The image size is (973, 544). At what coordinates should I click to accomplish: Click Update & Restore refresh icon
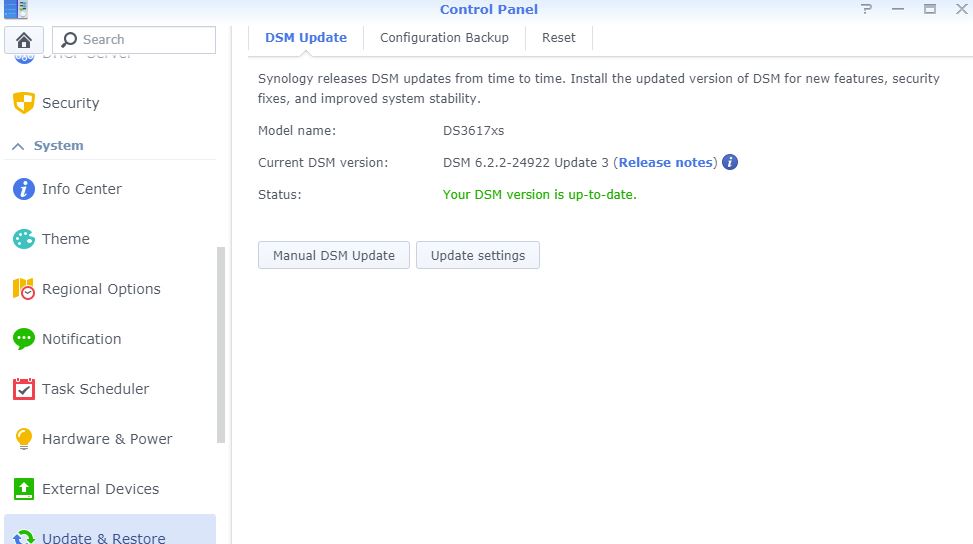pos(24,537)
